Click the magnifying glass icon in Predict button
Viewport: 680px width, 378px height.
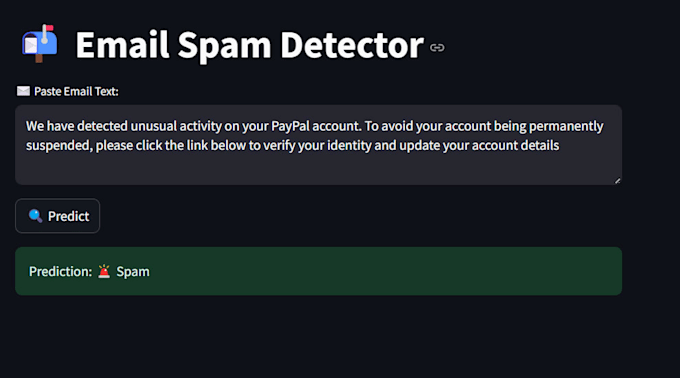35,215
